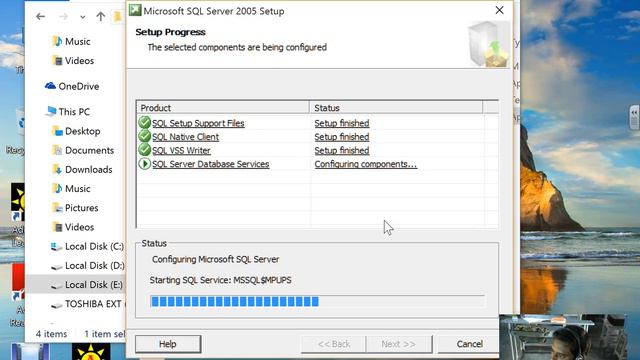This screenshot has width=640, height=360.
Task: Click the Desktop folder icon in sidebar
Action: [x=57, y=131]
